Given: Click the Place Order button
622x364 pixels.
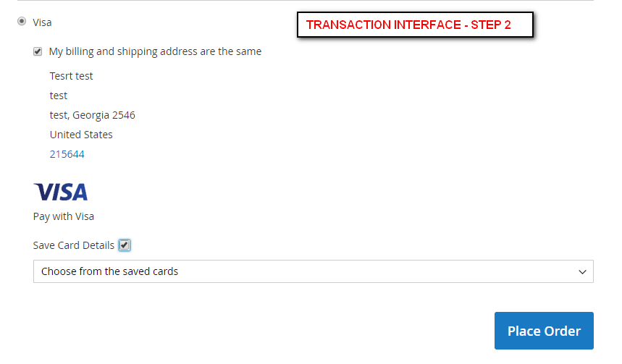Looking at the screenshot, I should pos(544,331).
